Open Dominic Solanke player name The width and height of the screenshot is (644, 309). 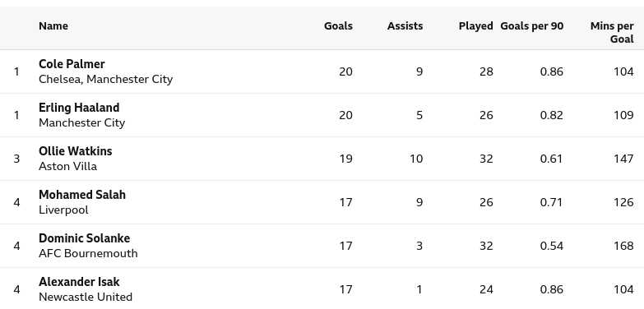click(x=85, y=238)
